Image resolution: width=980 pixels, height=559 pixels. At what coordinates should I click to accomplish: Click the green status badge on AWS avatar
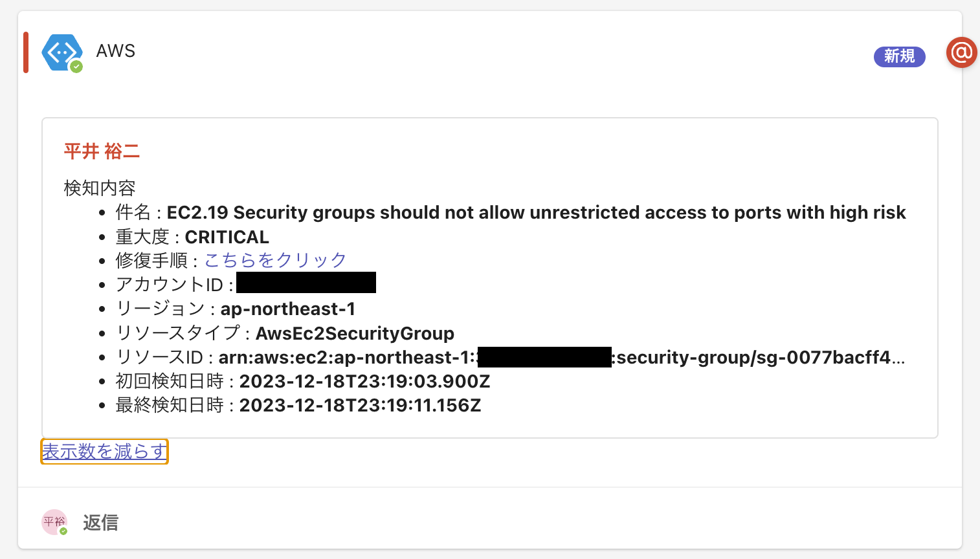[x=76, y=67]
